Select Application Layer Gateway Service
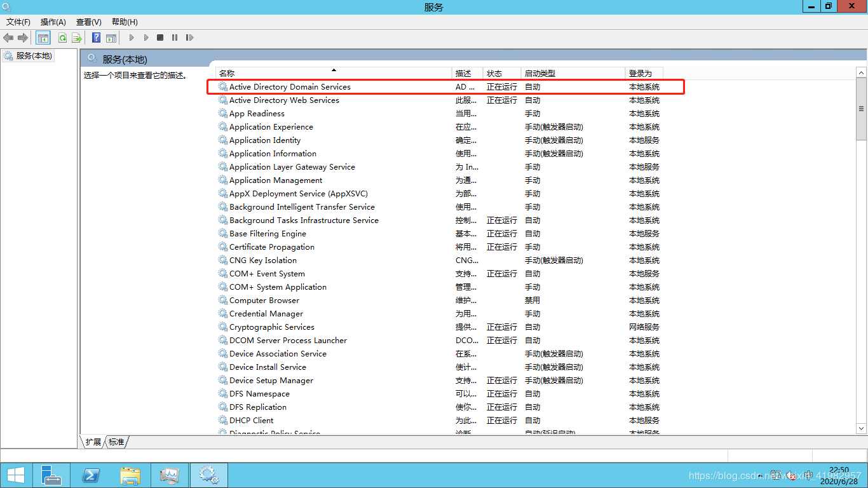The height and width of the screenshot is (488, 868). coord(440,167)
